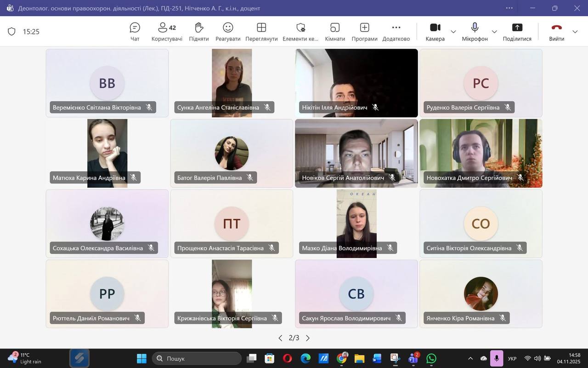The image size is (588, 368).
Task: Expand the Мікрофон options dropdown arrow
Action: [x=494, y=32]
